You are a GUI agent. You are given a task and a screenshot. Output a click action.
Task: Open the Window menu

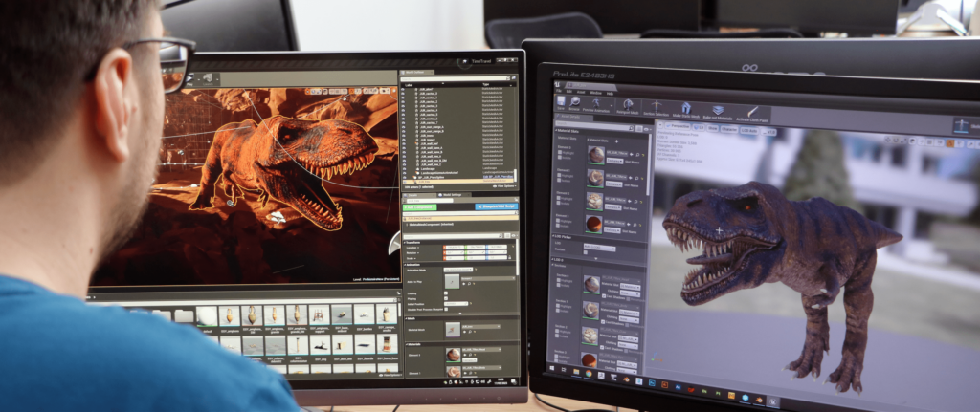(x=594, y=92)
